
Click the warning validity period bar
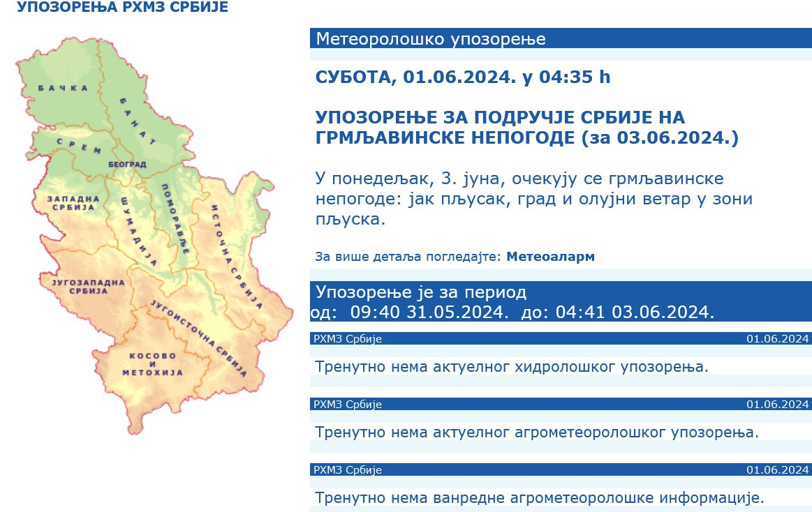pyautogui.click(x=561, y=301)
